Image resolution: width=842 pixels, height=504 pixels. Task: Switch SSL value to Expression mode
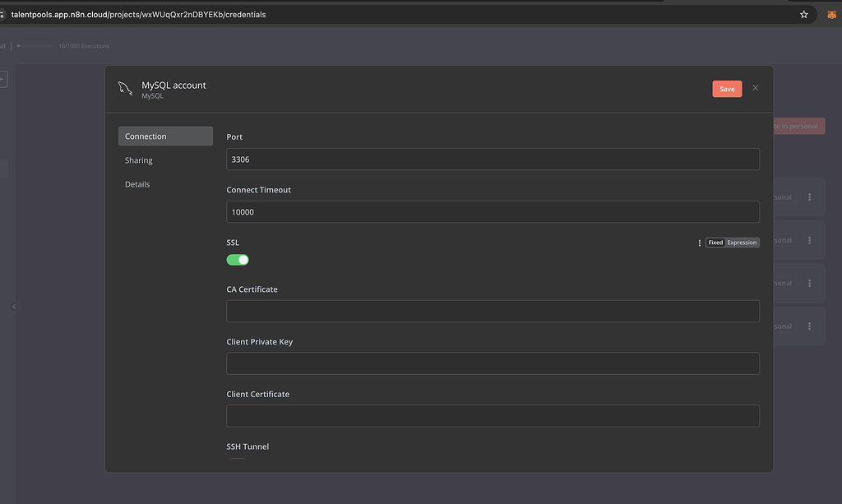coord(742,242)
